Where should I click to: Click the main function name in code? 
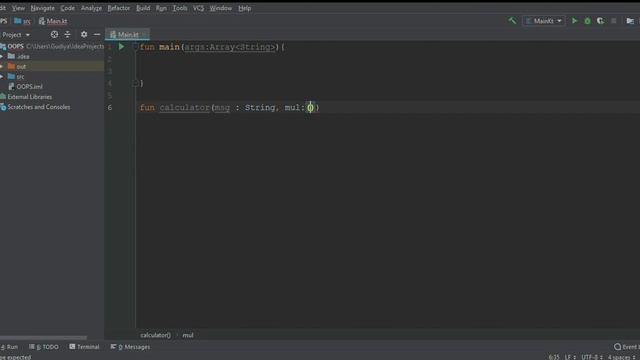(x=169, y=47)
